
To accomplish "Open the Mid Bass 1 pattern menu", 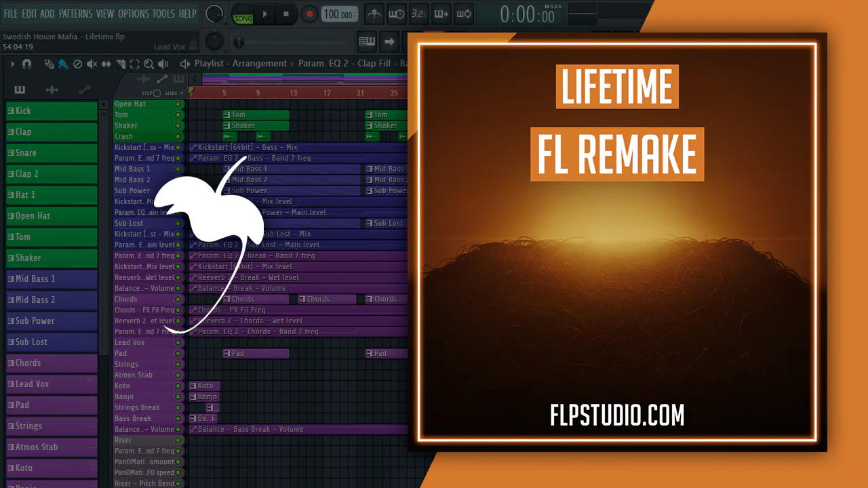I will click(x=11, y=279).
